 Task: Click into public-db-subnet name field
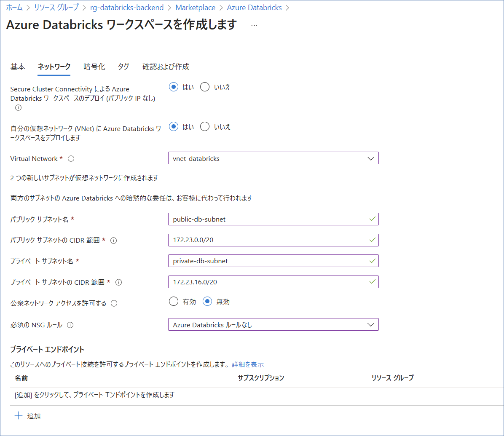tap(273, 219)
